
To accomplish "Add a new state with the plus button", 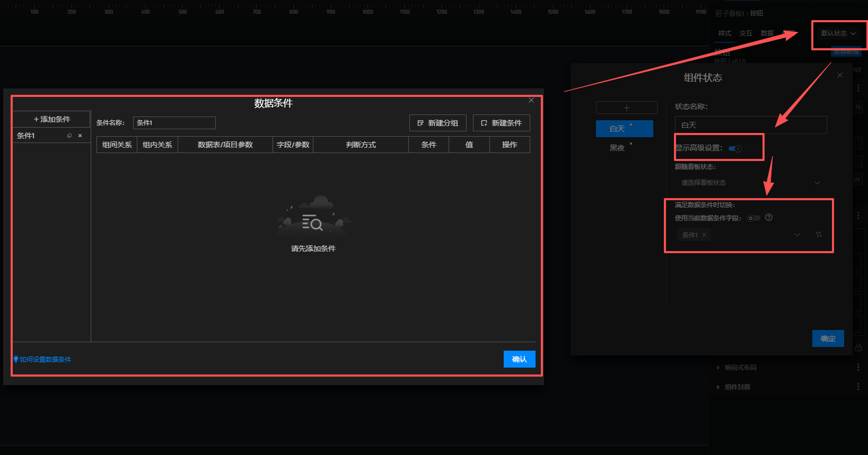I will (x=626, y=108).
